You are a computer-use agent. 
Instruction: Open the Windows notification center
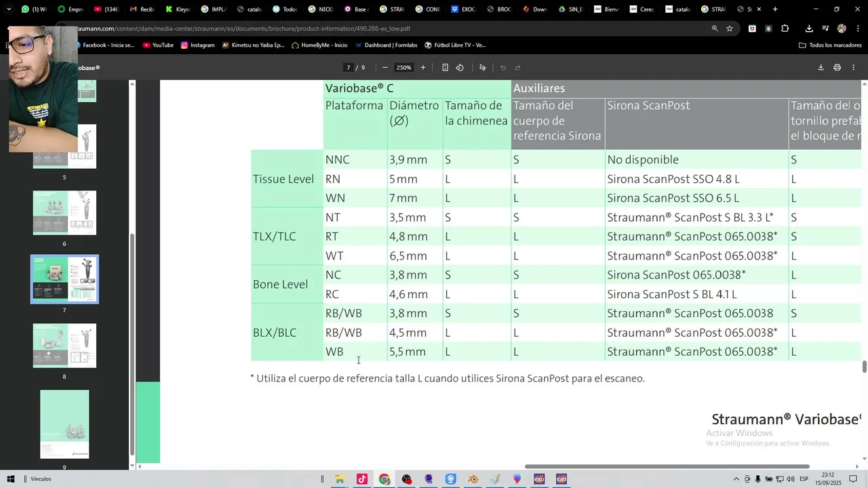coord(854,479)
